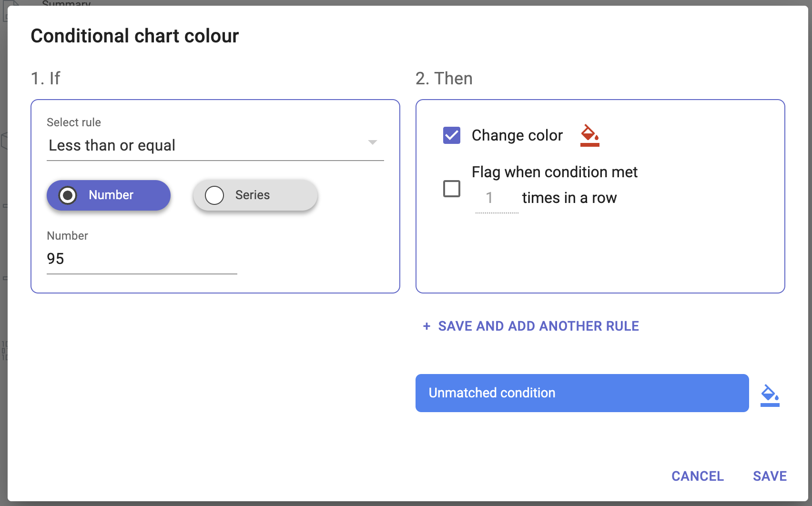
Task: Enable Flag when condition met checkbox
Action: (x=452, y=189)
